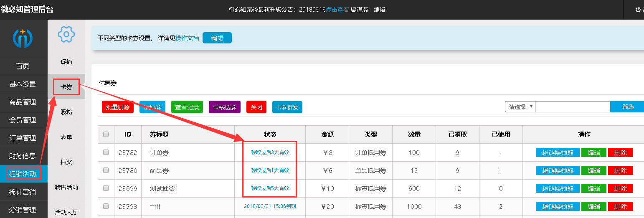The width and height of the screenshot is (644, 218).
Task: Open 财务信息 in the left menu
Action: 23,156
